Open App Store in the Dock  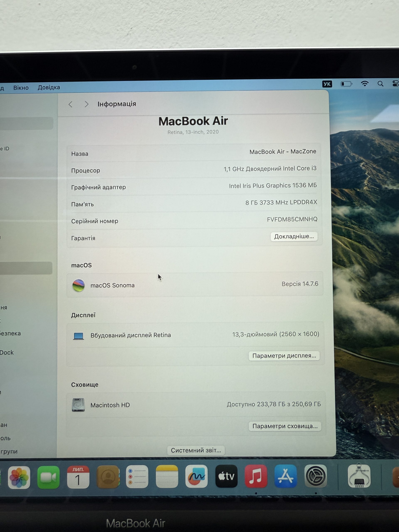pos(286,476)
